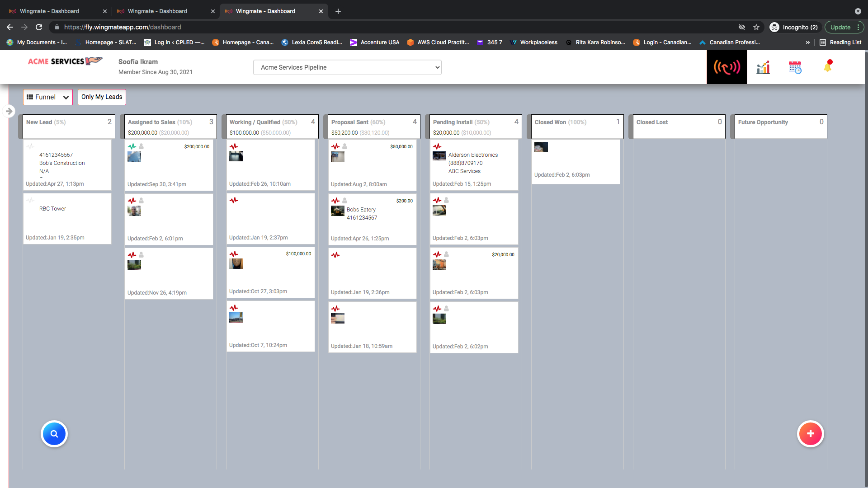Click the Updated:Feb 2, 6:02pm card

coord(474,327)
